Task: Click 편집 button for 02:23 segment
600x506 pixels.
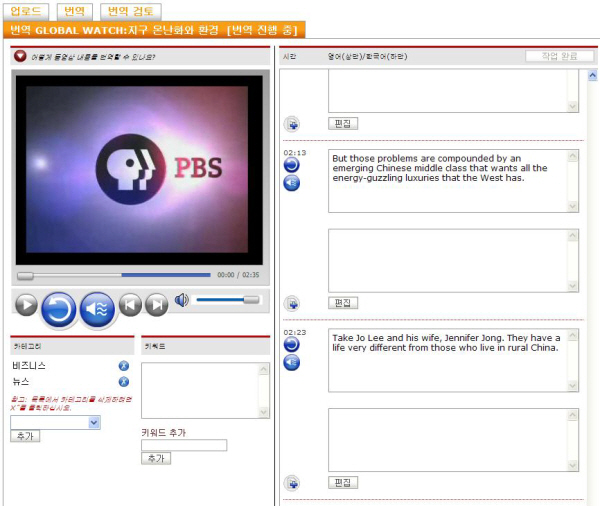Action: pyautogui.click(x=343, y=483)
